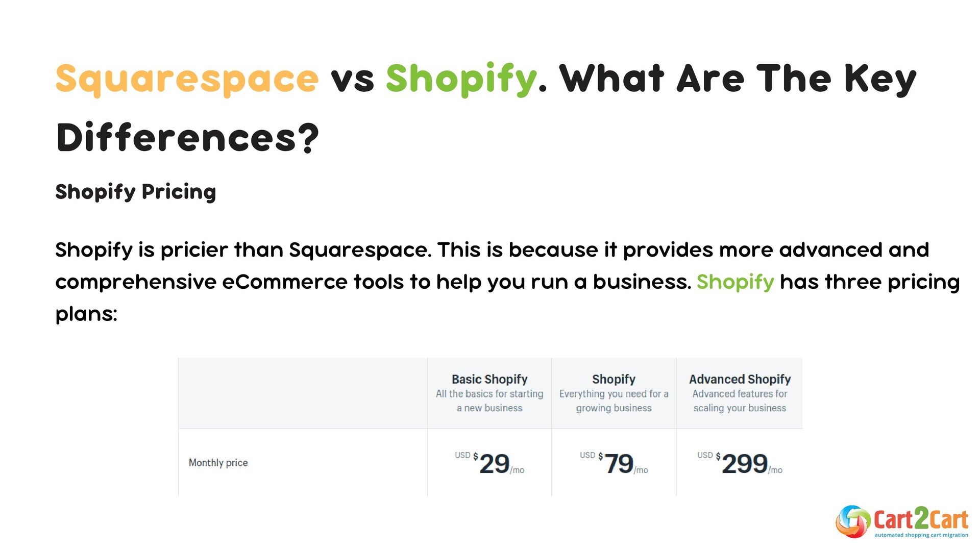Click the 'Differences?' heading text

187,138
